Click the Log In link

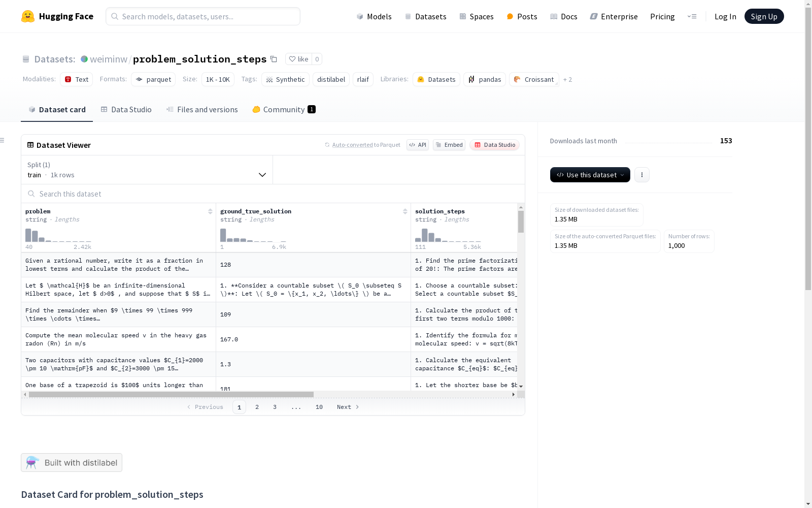(x=725, y=16)
